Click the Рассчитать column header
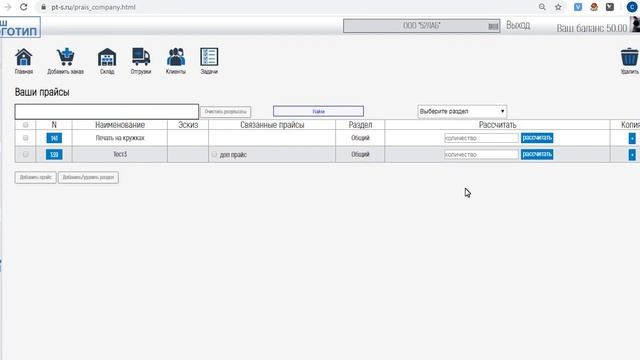 pos(497,125)
